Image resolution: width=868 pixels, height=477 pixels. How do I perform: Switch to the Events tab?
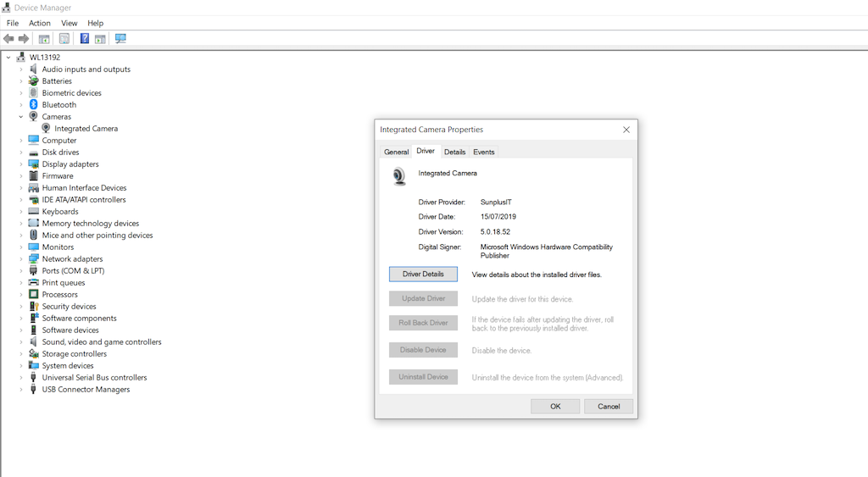(x=484, y=152)
